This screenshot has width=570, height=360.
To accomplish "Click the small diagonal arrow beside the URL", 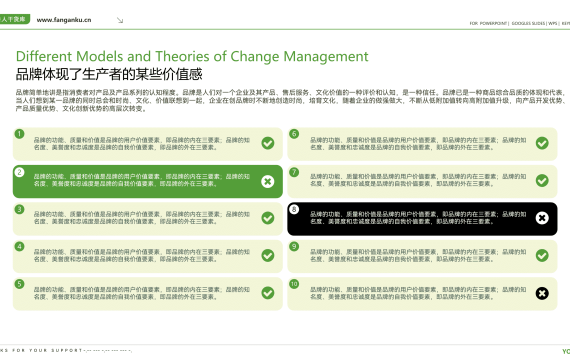I will (x=120, y=20).
